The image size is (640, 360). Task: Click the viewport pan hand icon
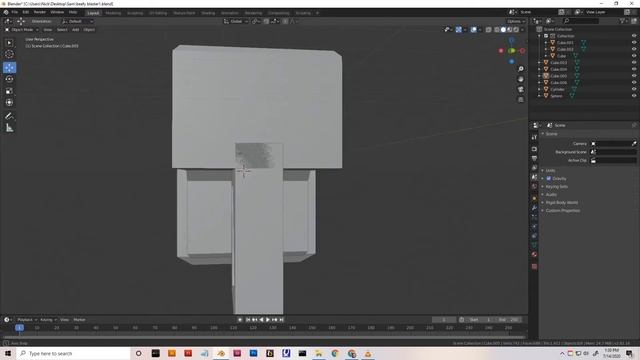pyautogui.click(x=521, y=79)
